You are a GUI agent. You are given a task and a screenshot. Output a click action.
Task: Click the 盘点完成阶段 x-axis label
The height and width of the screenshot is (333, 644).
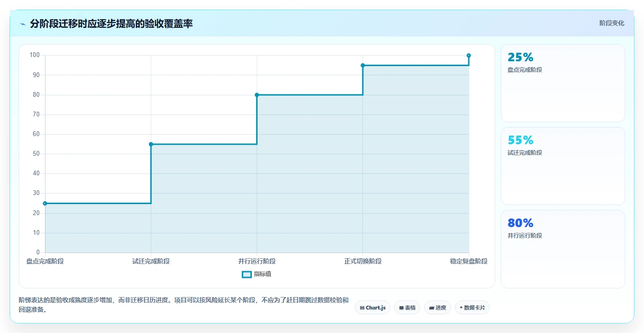tap(45, 261)
